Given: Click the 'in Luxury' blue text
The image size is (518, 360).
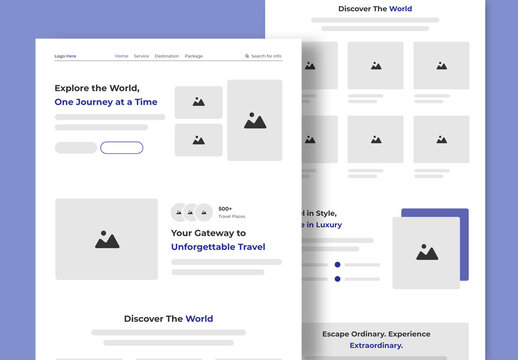Looking at the screenshot, I should coord(324,225).
